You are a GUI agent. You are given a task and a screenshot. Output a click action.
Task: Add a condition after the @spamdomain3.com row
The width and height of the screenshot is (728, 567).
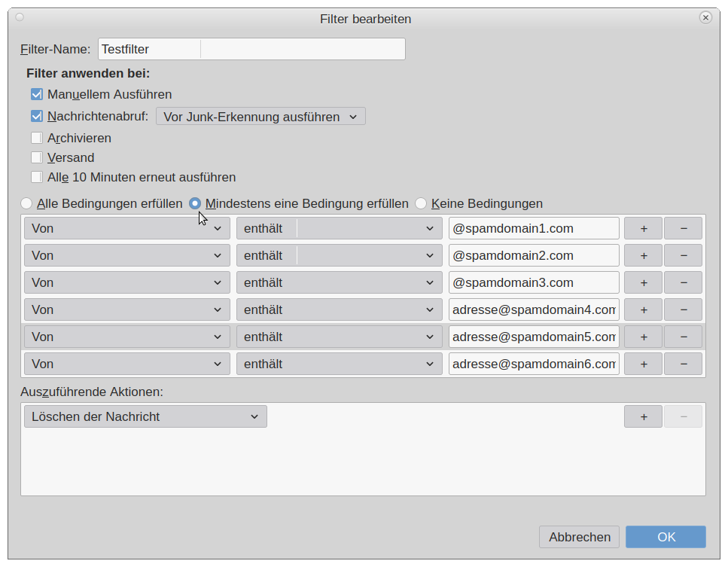tap(643, 282)
